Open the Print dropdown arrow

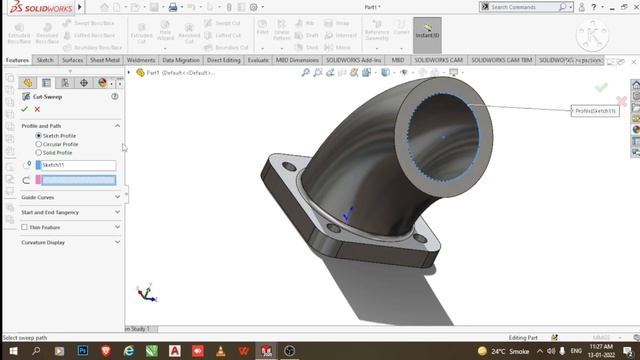[182, 7]
